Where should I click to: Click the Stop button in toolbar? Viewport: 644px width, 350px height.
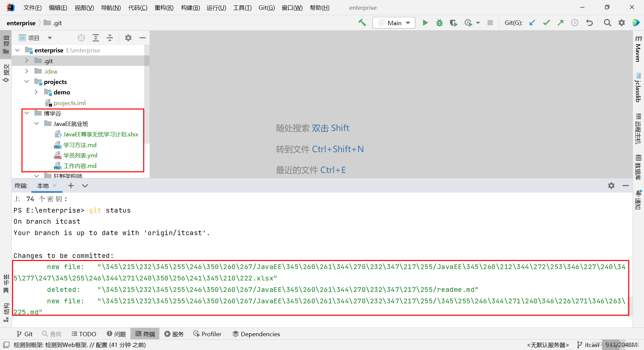point(490,23)
